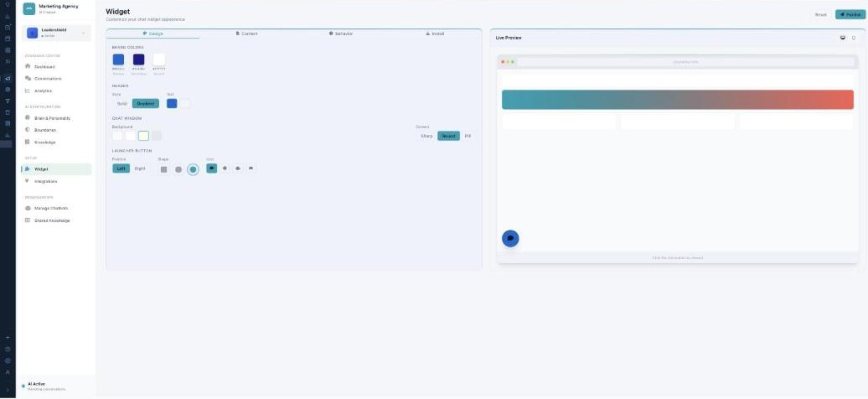Switch to the Install tab

(x=435, y=34)
